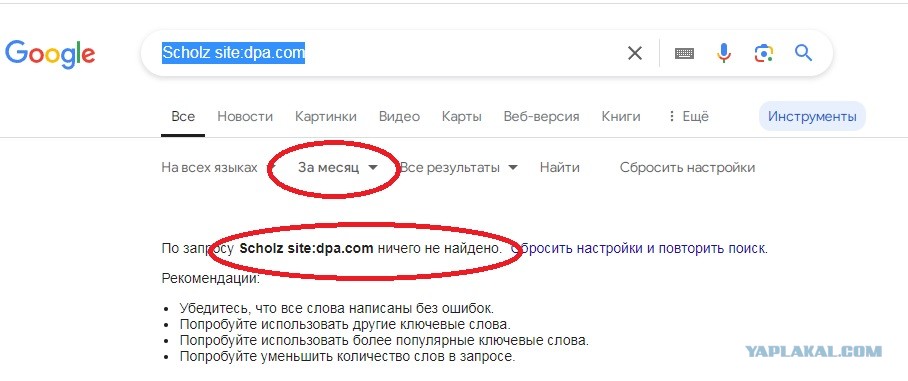Open the Видео tab

click(399, 116)
